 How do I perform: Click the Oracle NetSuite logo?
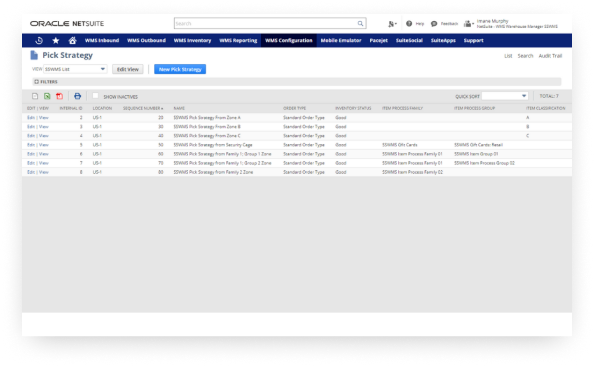[x=67, y=23]
